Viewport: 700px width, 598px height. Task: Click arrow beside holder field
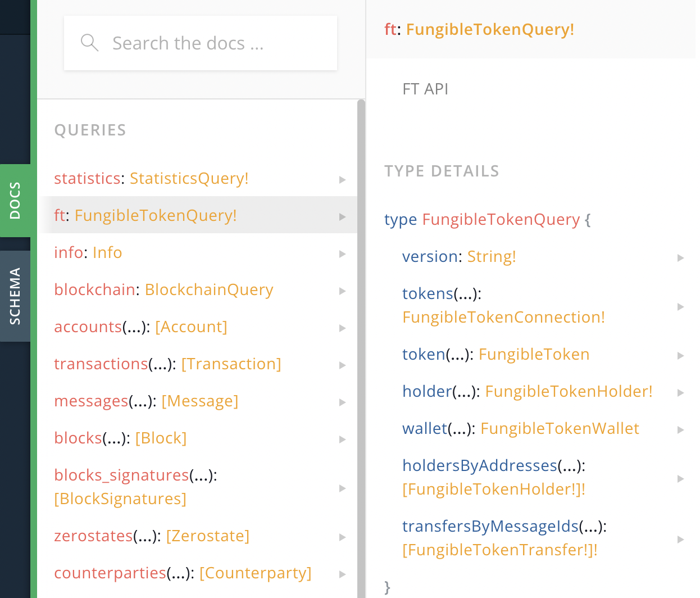tap(680, 392)
